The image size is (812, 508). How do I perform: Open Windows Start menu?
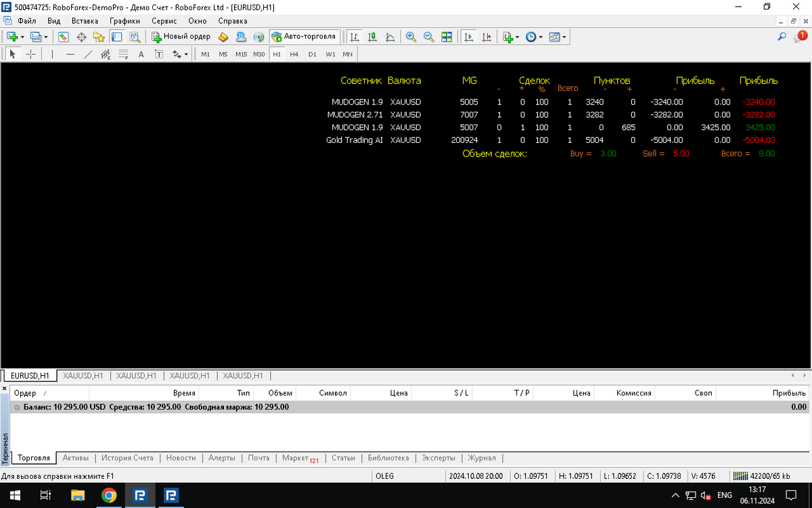[15, 495]
